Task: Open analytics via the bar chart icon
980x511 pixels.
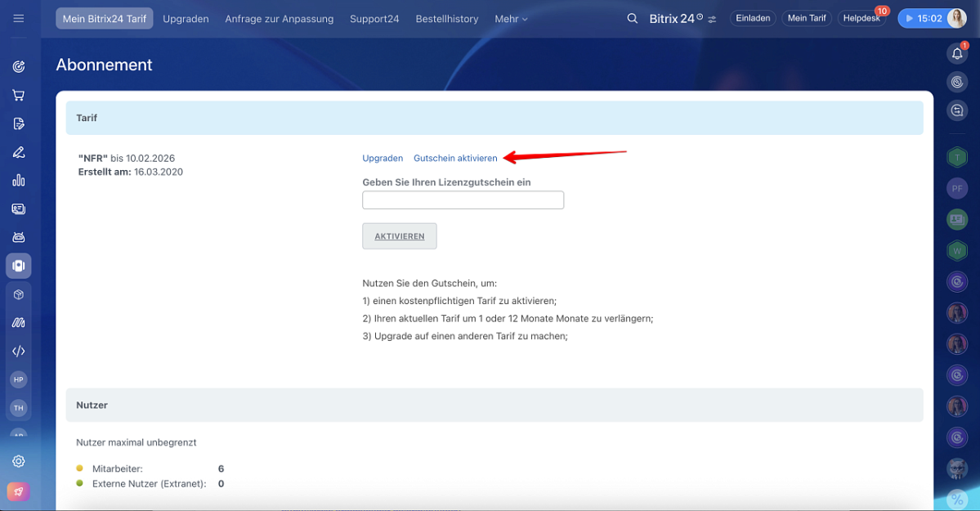Action: (x=18, y=180)
